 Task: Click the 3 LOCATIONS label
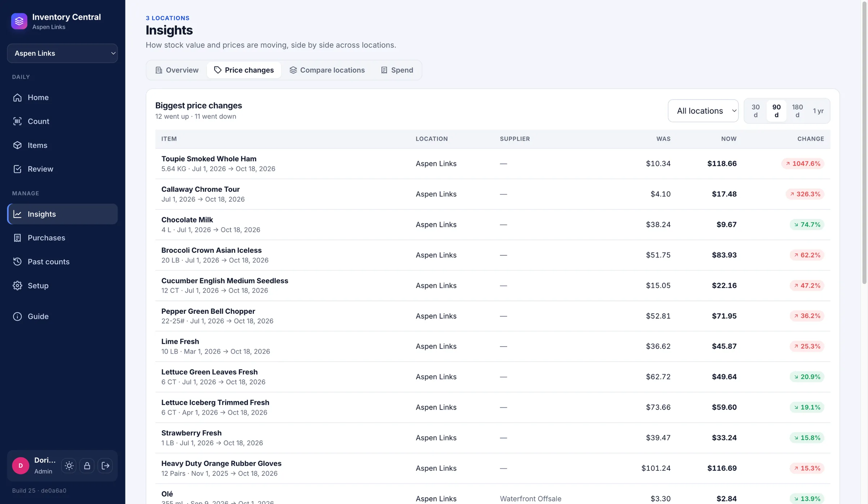click(167, 18)
